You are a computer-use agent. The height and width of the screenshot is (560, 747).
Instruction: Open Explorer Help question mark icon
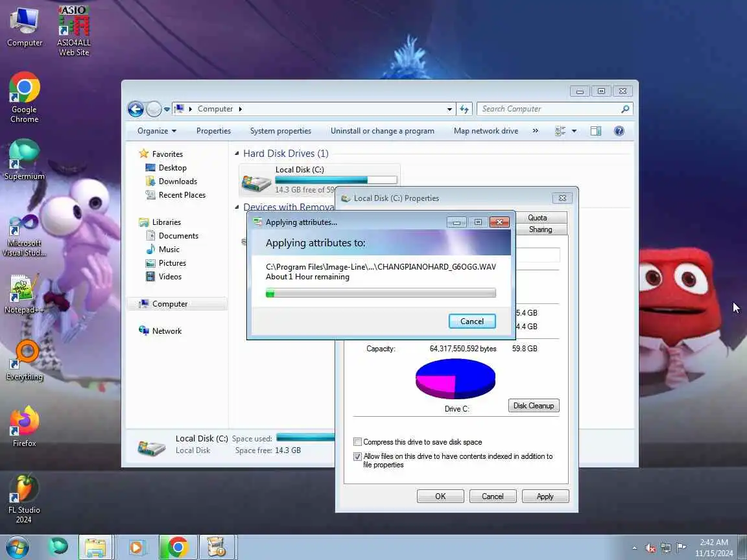(619, 131)
